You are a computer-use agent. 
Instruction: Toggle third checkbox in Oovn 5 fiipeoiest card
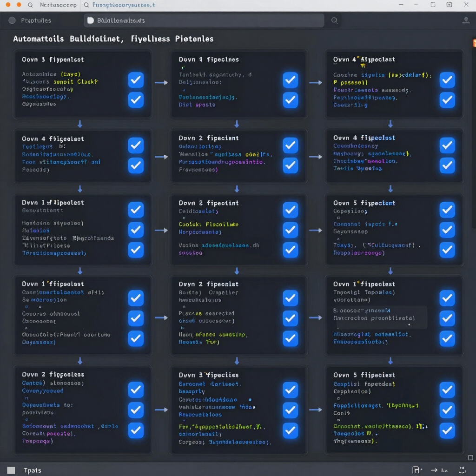pos(447,430)
